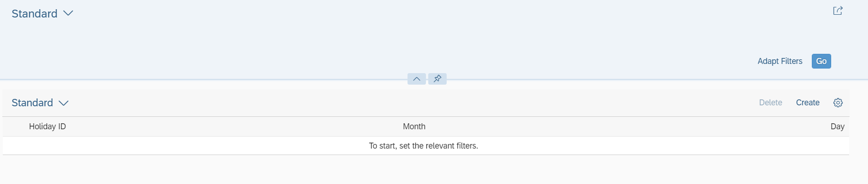
Task: Select the Month column header
Action: 414,126
